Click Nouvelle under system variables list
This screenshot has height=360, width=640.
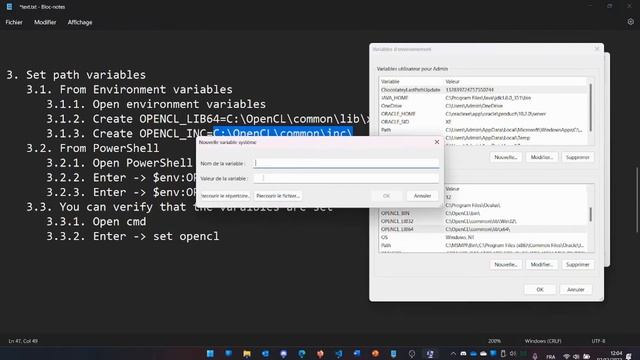click(x=506, y=264)
